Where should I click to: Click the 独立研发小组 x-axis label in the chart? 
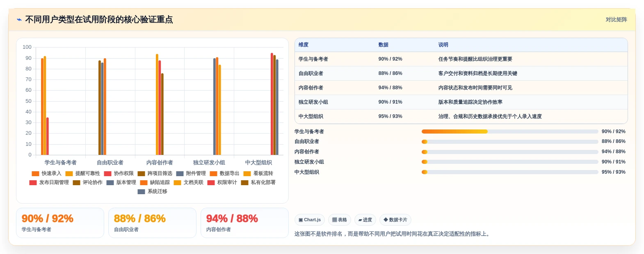209,163
